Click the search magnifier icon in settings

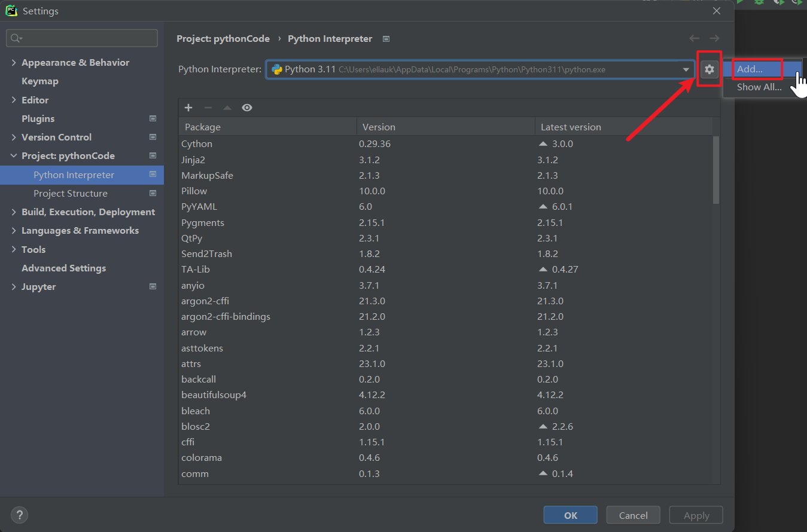click(15, 38)
